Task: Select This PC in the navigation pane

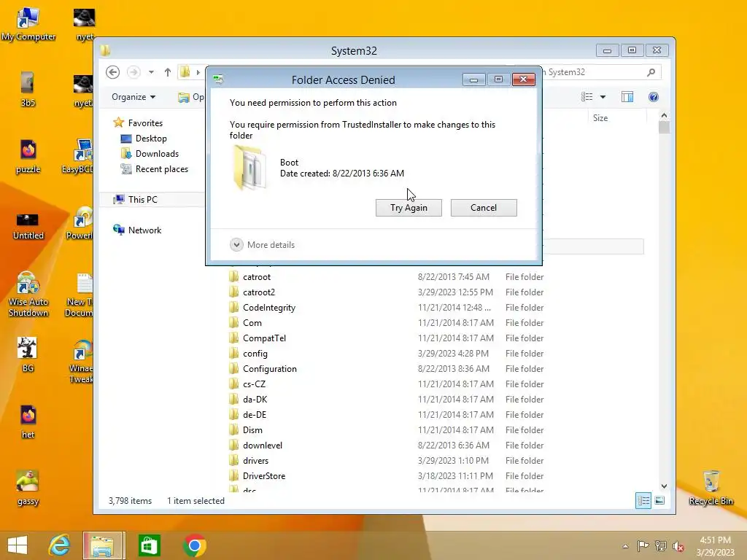Action: pos(135,200)
